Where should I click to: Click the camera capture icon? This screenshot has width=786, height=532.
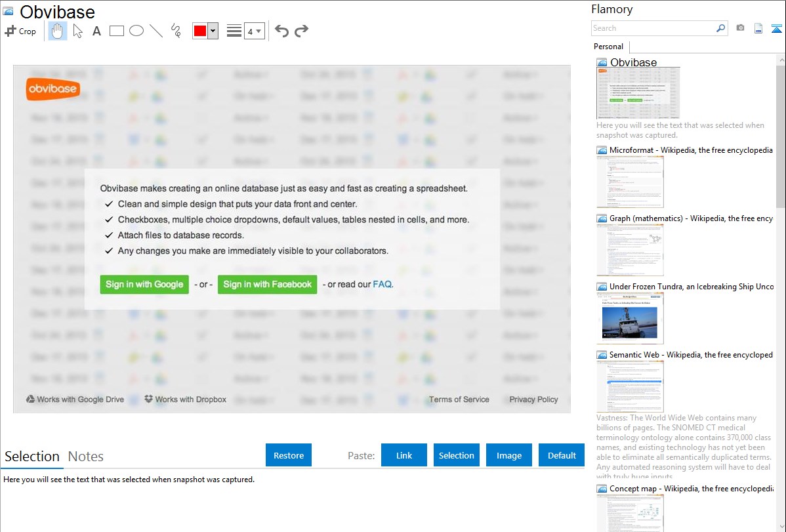click(740, 28)
